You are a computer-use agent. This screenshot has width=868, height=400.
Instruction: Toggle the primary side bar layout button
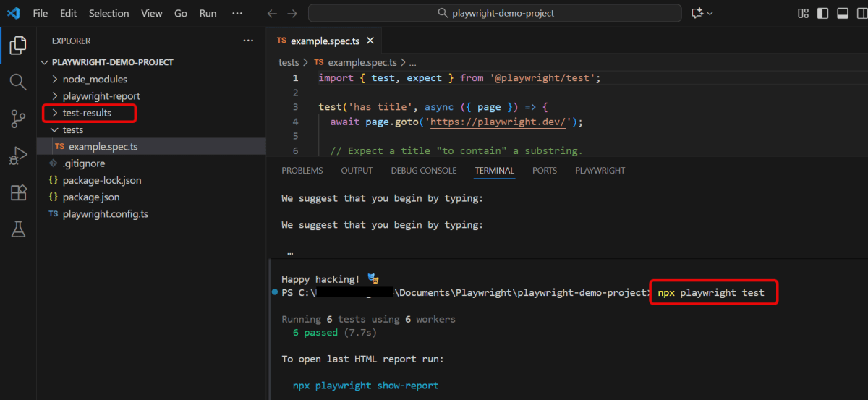[x=822, y=13]
